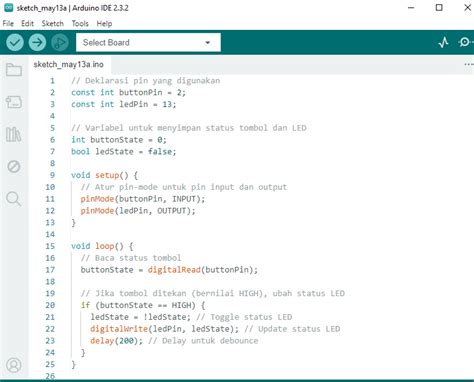Open the Tools menu
The height and width of the screenshot is (382, 474).
click(x=80, y=24)
